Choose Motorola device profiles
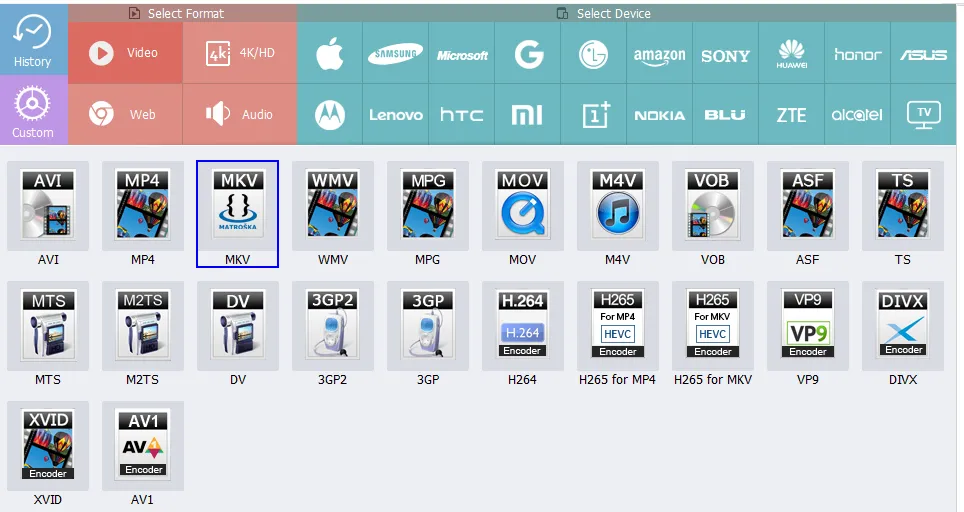The image size is (964, 512). (330, 114)
